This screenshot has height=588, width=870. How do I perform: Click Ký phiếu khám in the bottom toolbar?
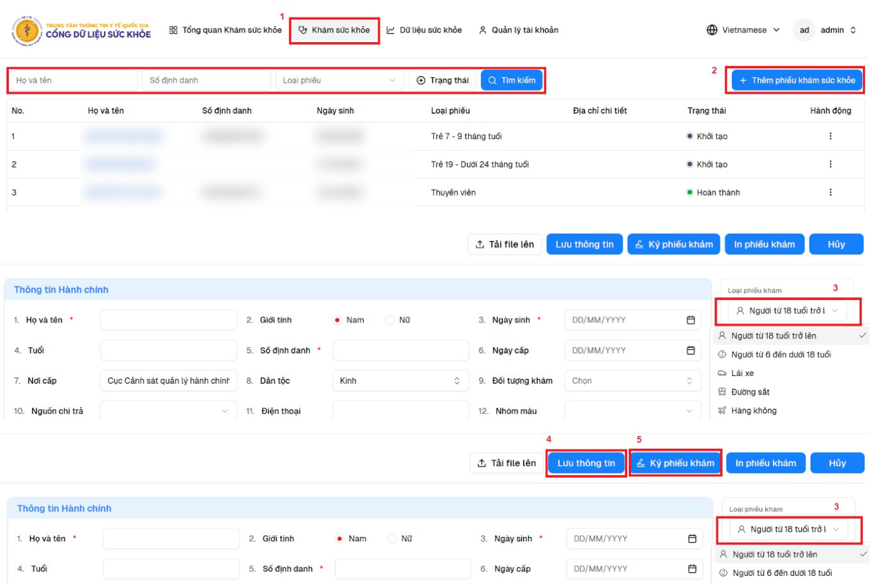coord(676,464)
